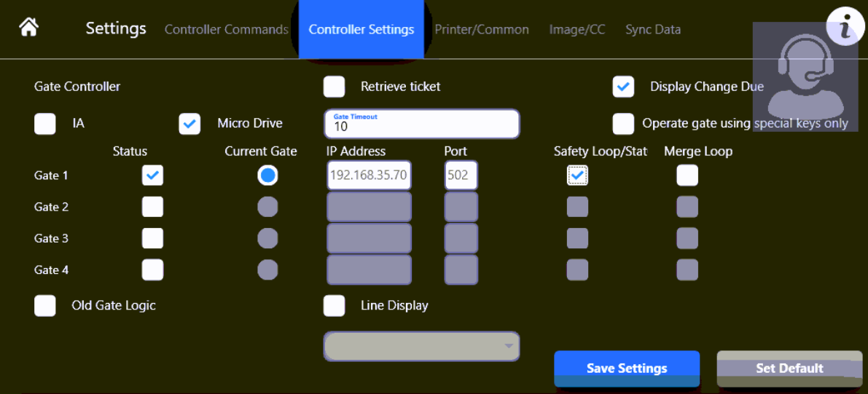This screenshot has height=394, width=868.
Task: Select Gate 3 Current Gate radio button
Action: [268, 238]
